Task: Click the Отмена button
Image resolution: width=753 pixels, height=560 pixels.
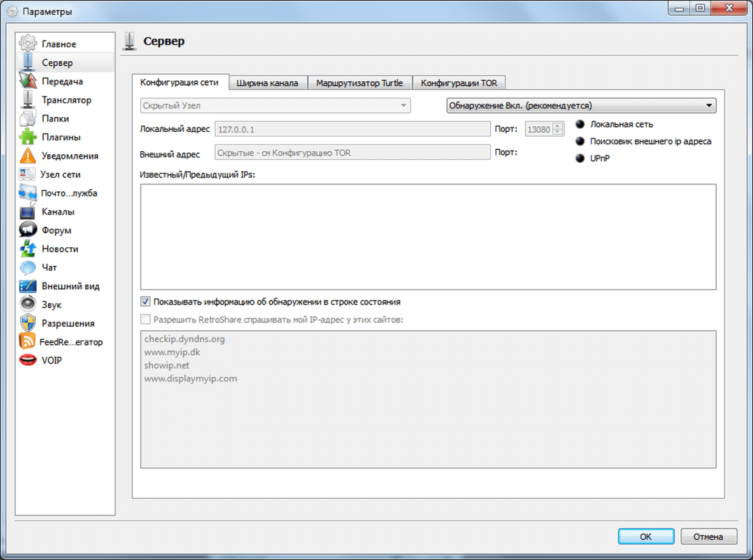Action: 709,536
